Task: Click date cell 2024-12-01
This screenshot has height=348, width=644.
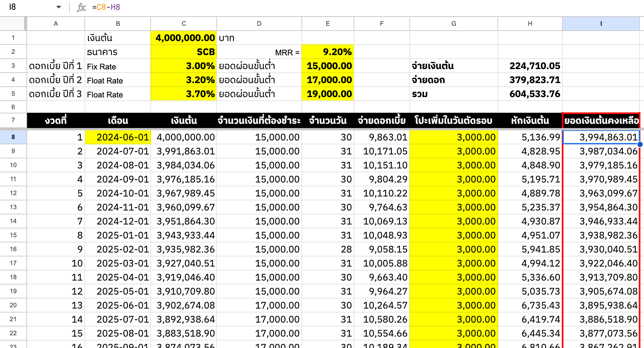Action: [x=118, y=221]
